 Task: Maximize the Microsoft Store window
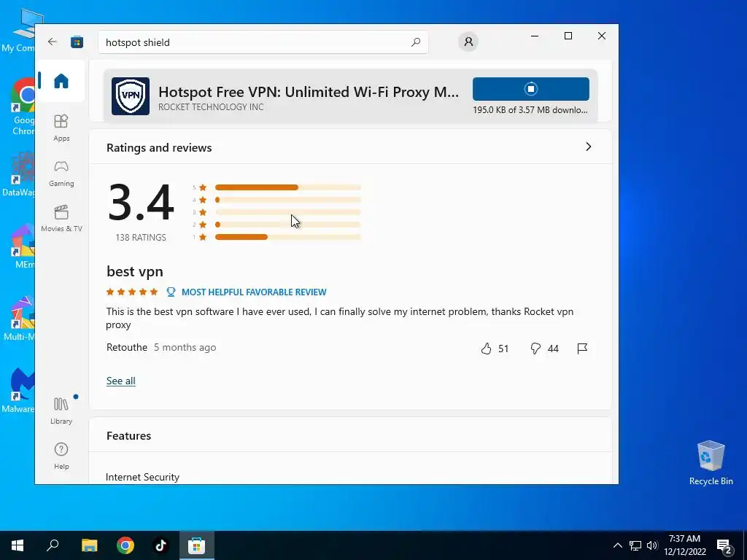[x=568, y=36]
